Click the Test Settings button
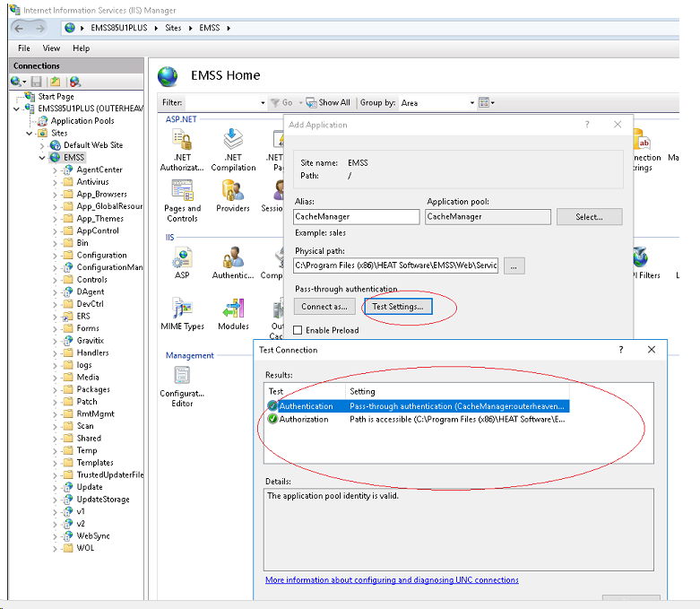This screenshot has width=700, height=609. [x=398, y=307]
